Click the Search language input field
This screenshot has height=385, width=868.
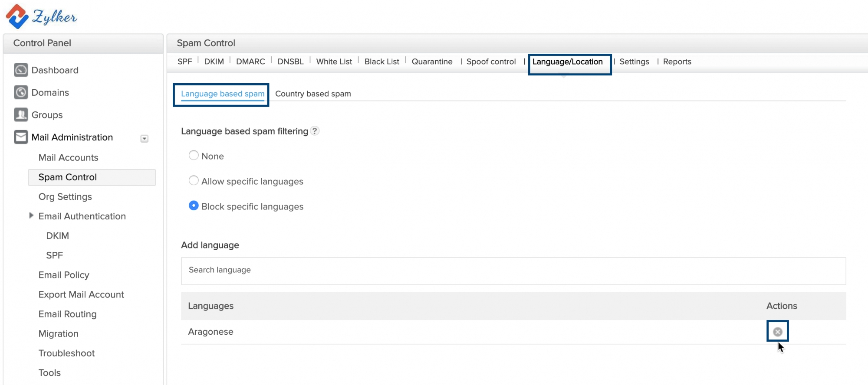513,271
